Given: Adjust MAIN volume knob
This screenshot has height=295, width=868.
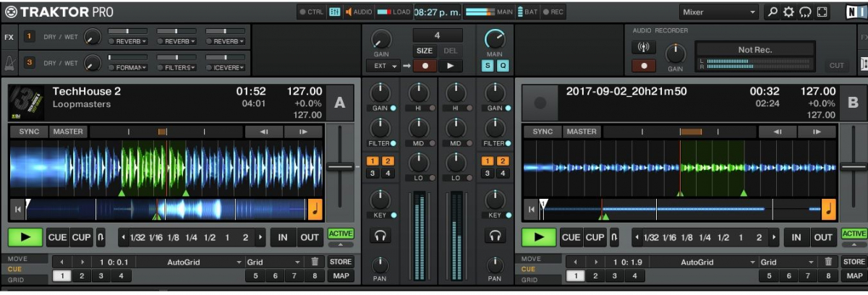Looking at the screenshot, I should pyautogui.click(x=495, y=39).
